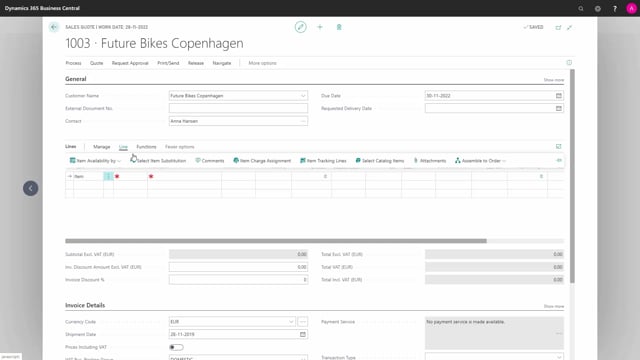Image resolution: width=640 pixels, height=360 pixels.
Task: Open search in the top bar
Action: (x=581, y=8)
